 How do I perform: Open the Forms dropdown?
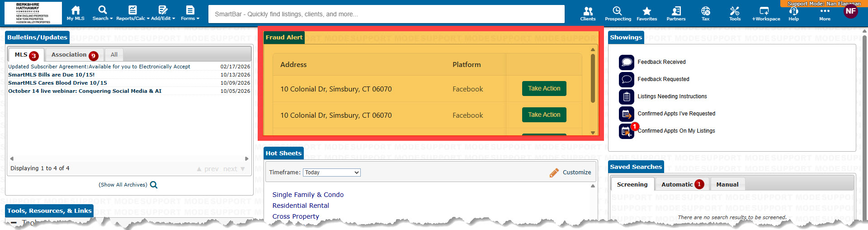(x=190, y=13)
